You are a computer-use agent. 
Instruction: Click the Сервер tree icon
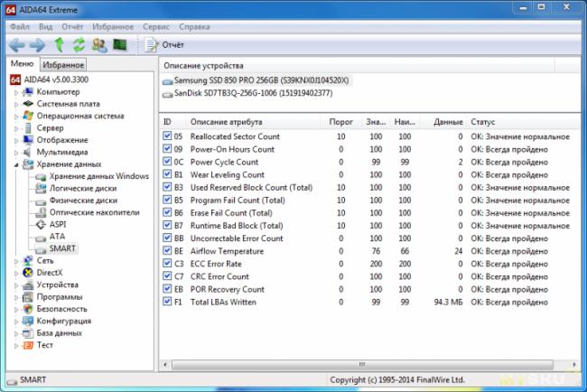click(x=28, y=128)
